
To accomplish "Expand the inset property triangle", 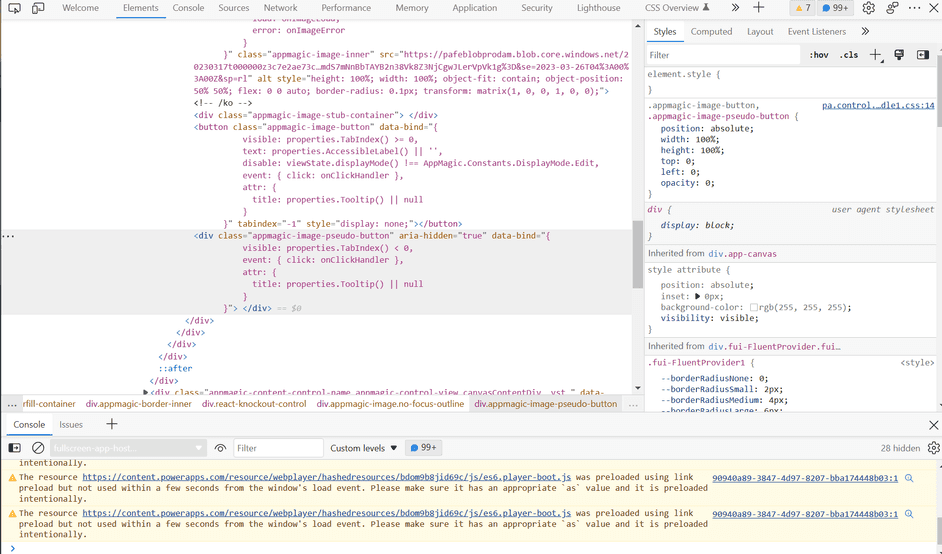I will pyautogui.click(x=697, y=296).
